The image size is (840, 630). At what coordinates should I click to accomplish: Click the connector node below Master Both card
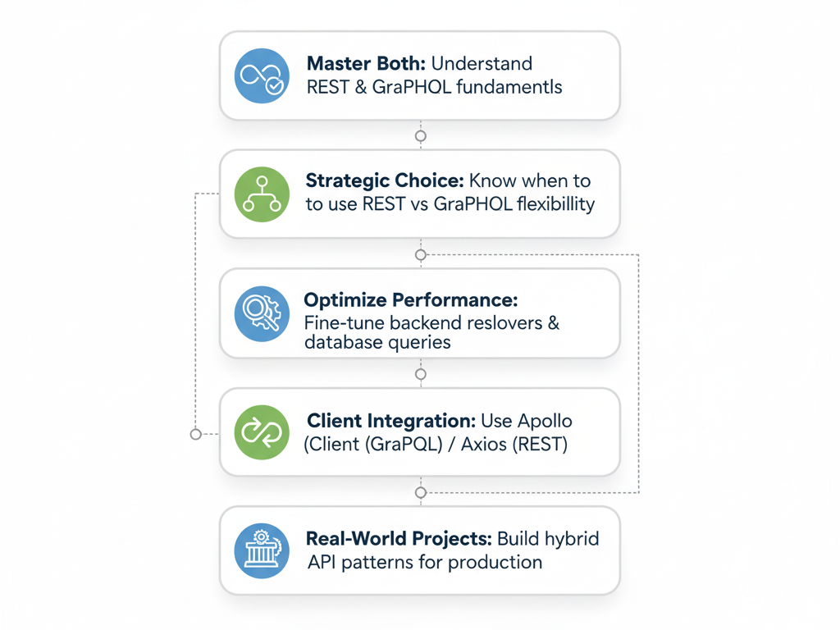(x=421, y=135)
